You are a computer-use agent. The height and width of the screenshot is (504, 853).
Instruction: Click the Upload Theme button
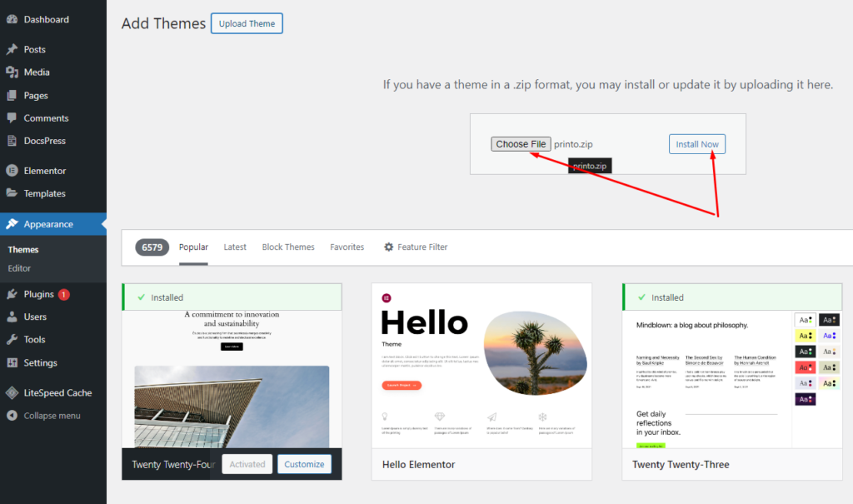click(247, 23)
